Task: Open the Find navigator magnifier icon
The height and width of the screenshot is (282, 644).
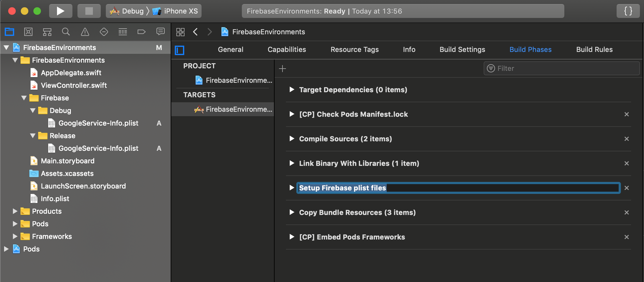Action: coord(66,32)
